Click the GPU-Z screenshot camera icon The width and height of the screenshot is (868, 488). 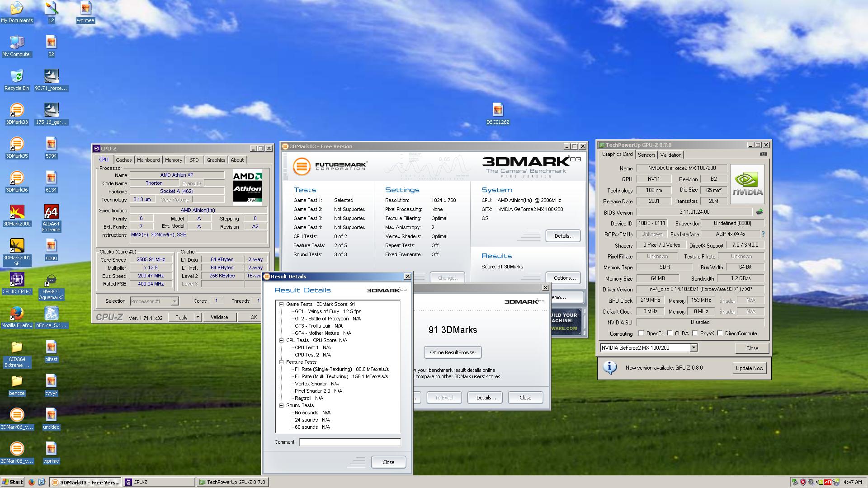tap(763, 154)
